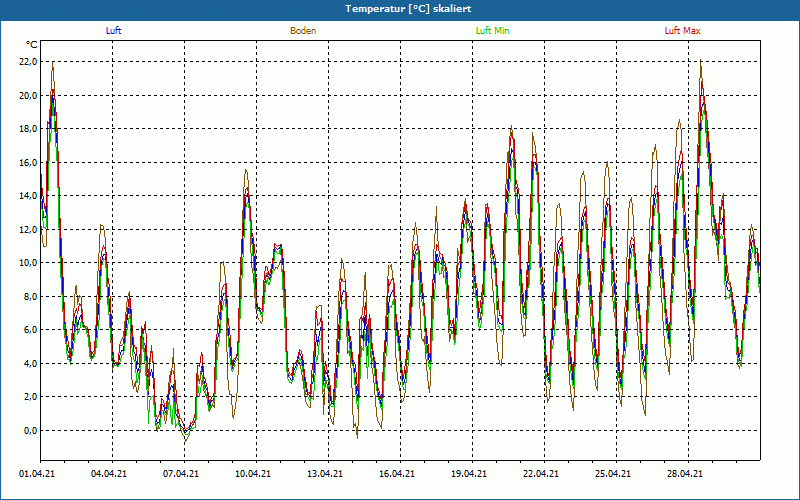Screen dimensions: 800x500
Task: Click the 22,0 y-axis label
Action: (x=28, y=62)
